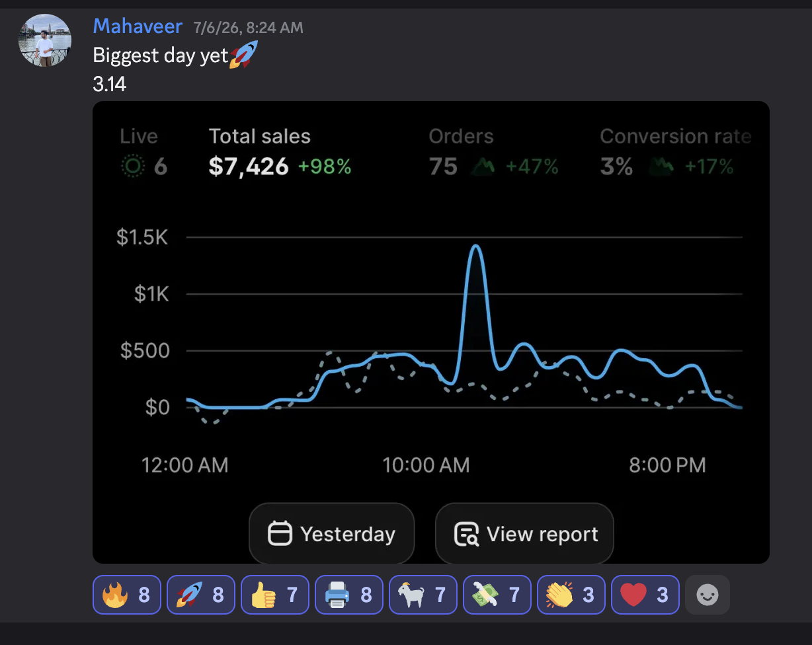Click the 8:00 PM axis label
Image resolution: width=812 pixels, height=645 pixels.
pyautogui.click(x=667, y=465)
